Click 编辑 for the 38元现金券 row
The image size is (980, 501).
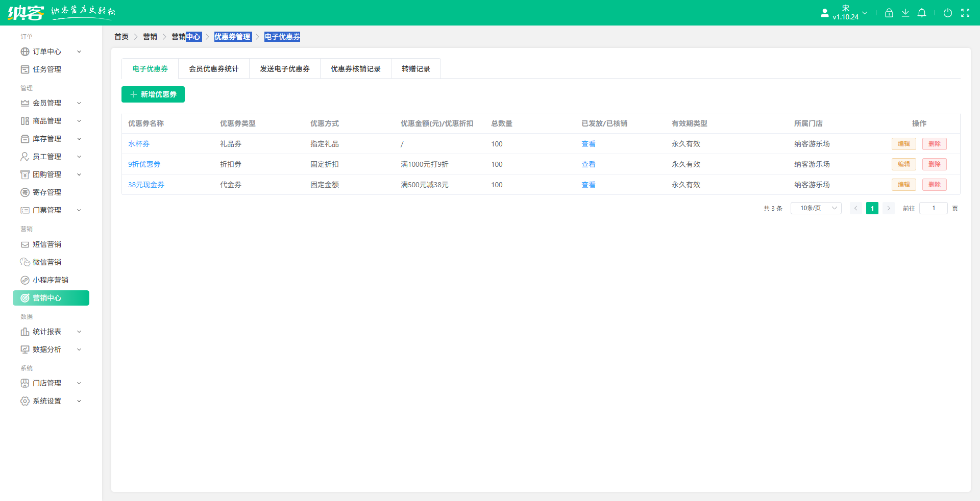coord(903,185)
